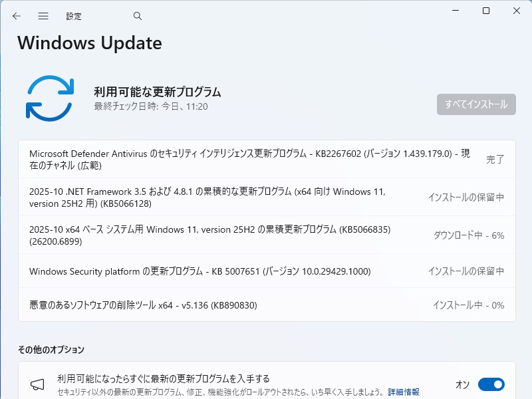Viewport: 532px width, 399px height.
Task: Click the megaphone icon beside latest updates option
Action: [37, 384]
